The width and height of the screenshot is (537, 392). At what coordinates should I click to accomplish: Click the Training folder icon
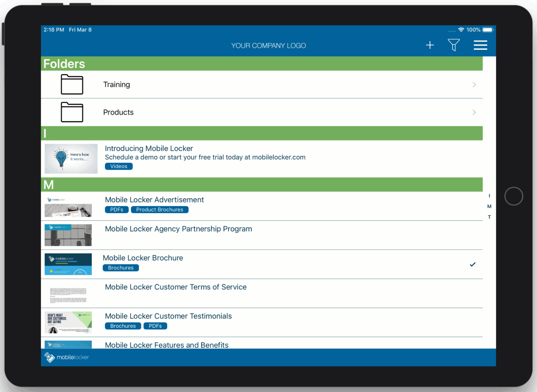pos(72,84)
